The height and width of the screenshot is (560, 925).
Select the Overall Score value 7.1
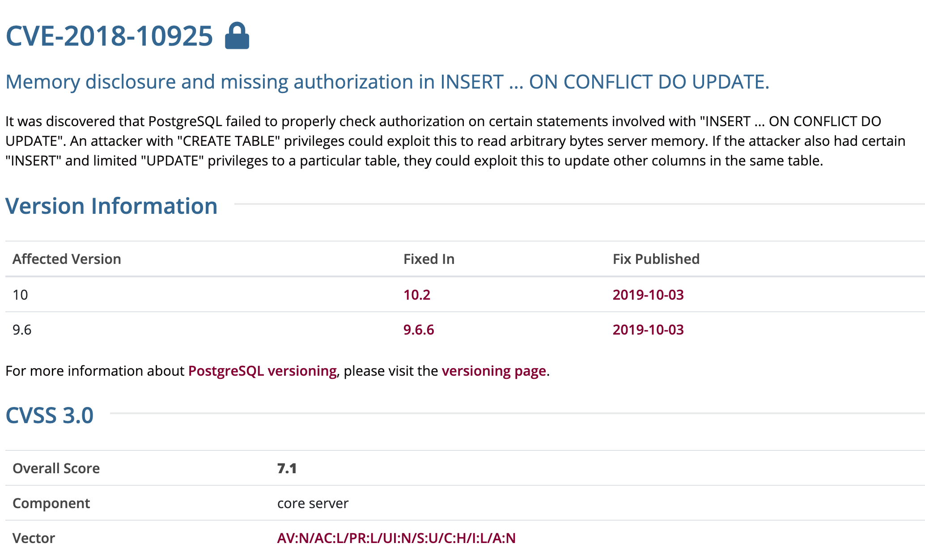[x=287, y=468]
